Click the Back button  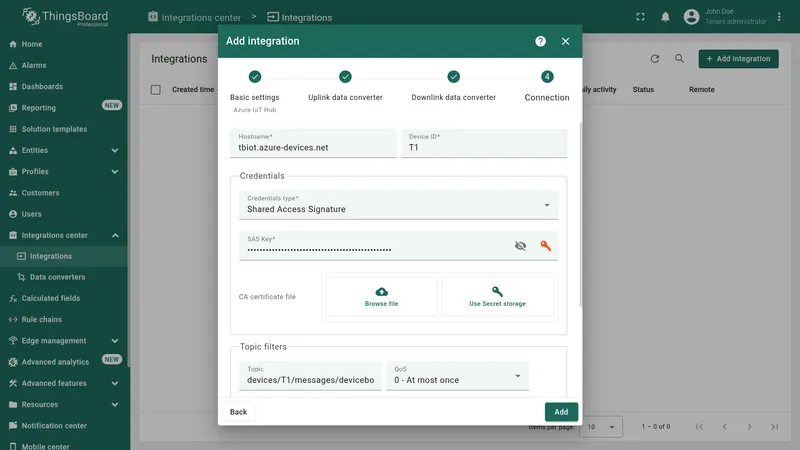(x=238, y=412)
